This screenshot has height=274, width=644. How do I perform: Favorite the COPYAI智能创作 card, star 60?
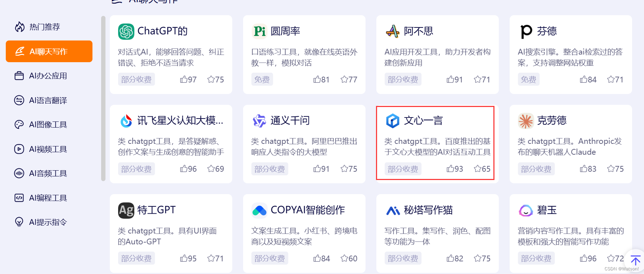tap(349, 258)
